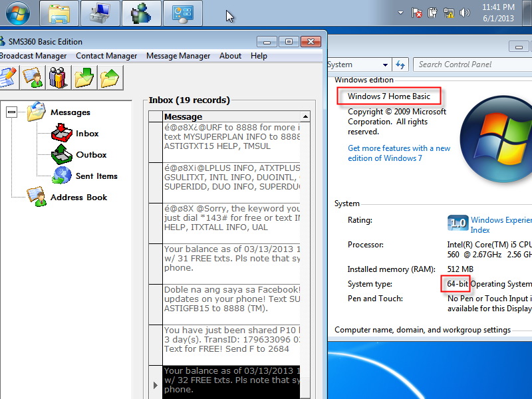Open the Contact Manager menu
Image resolution: width=532 pixels, height=399 pixels.
coord(106,56)
